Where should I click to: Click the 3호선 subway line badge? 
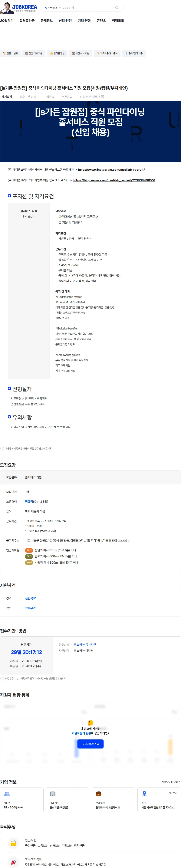click(x=29, y=550)
